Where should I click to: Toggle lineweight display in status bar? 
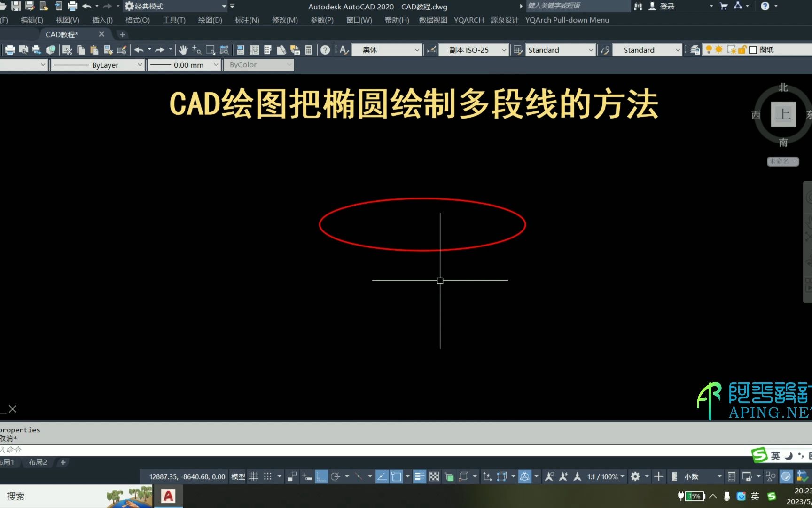tap(420, 476)
